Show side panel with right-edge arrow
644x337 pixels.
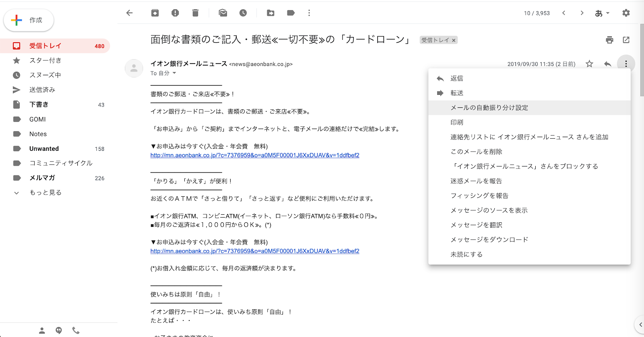[640, 325]
